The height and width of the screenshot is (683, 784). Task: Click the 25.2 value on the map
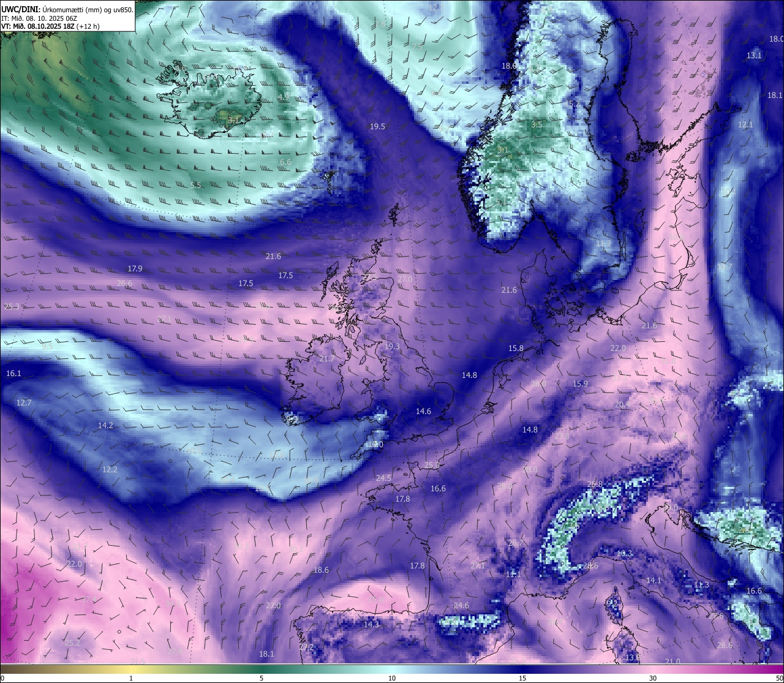72,643
